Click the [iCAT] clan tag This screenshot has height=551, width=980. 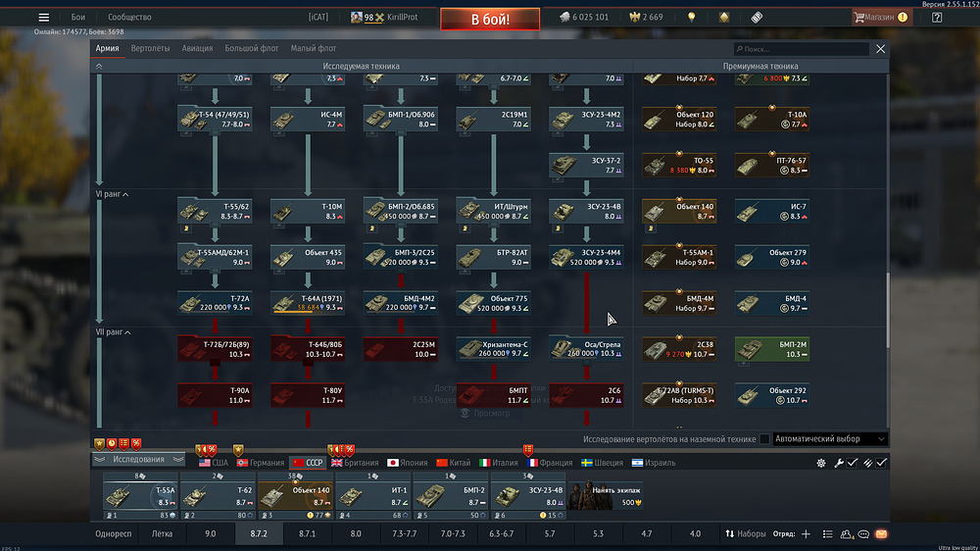[318, 18]
